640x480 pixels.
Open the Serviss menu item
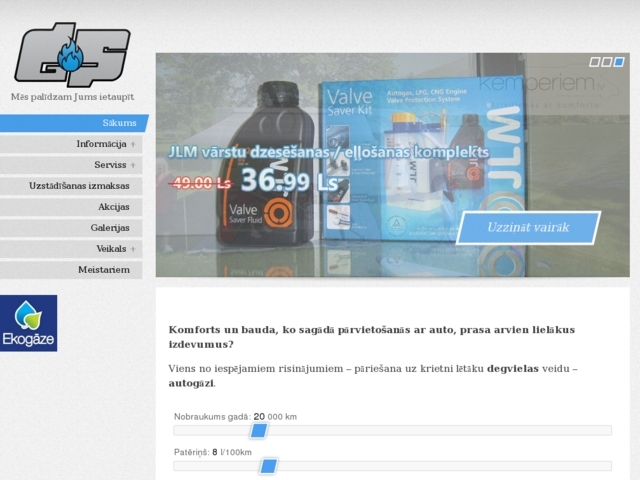(x=71, y=165)
